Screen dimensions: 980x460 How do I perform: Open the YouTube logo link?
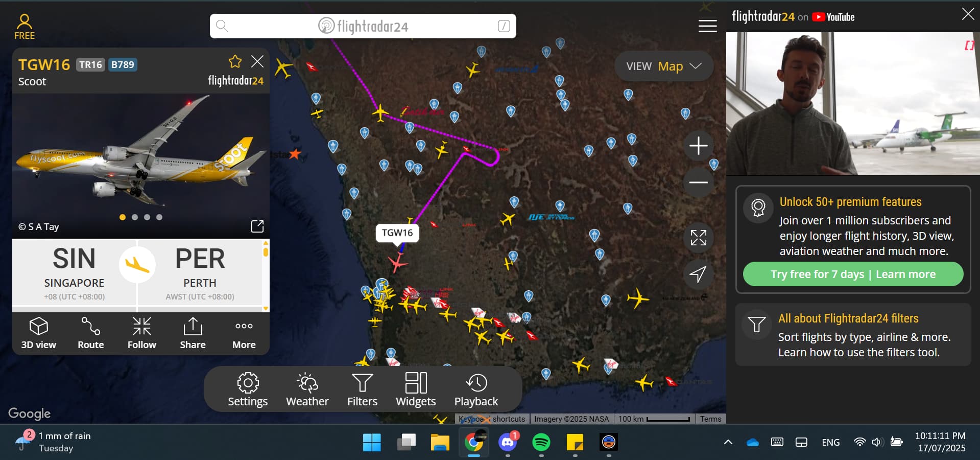[833, 17]
